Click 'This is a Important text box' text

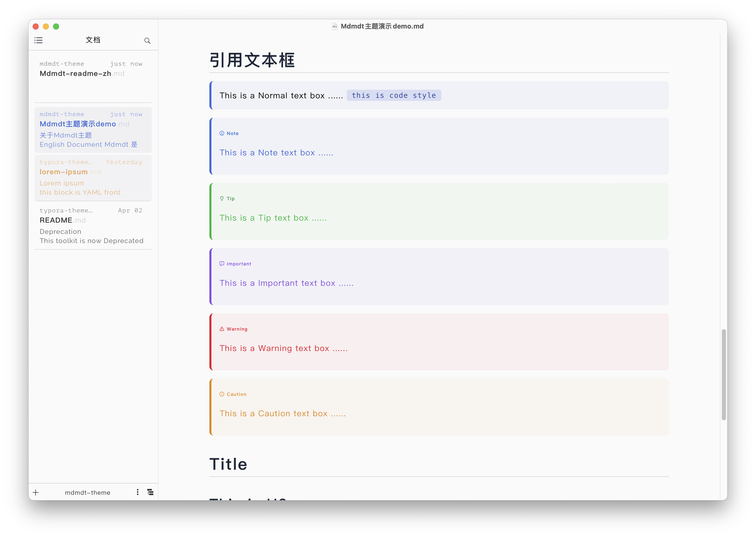click(x=286, y=283)
